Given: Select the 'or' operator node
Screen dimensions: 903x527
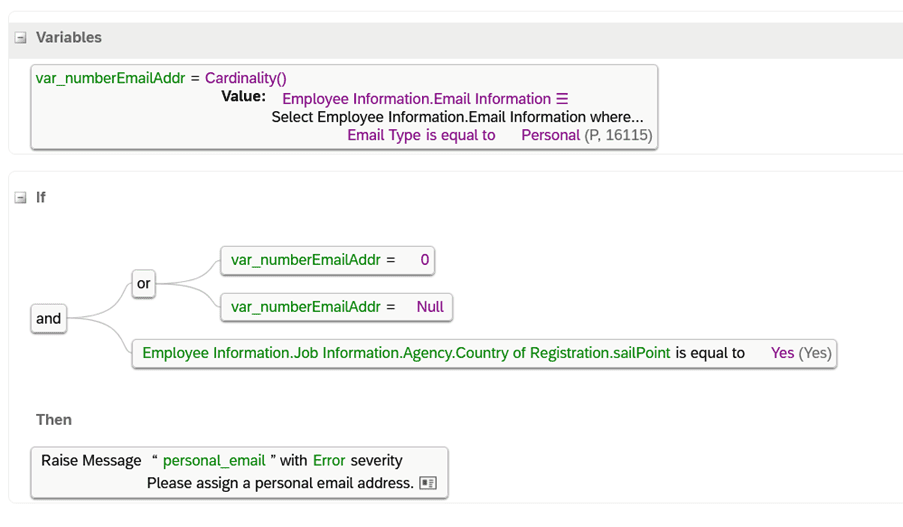Looking at the screenshot, I should pyautogui.click(x=143, y=283).
